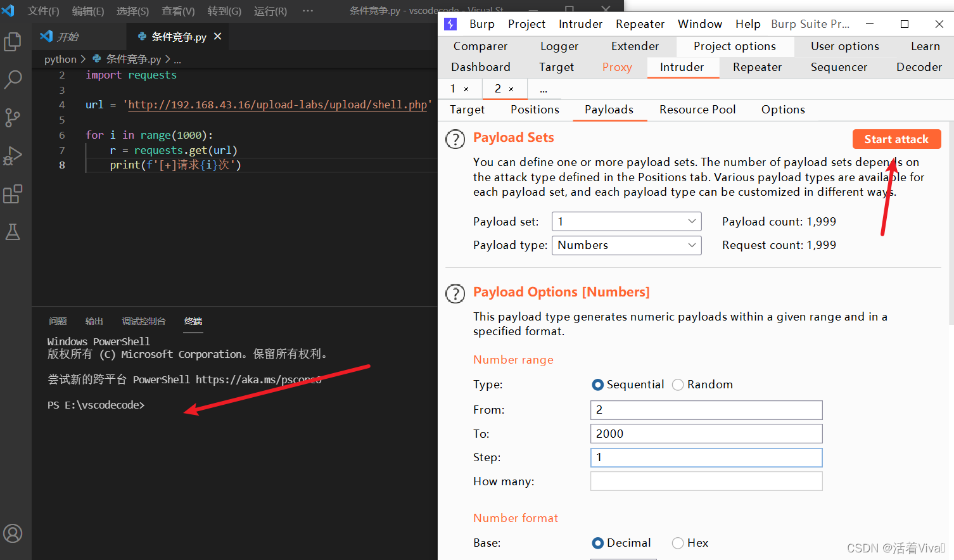Close Intruder attack tab 1
This screenshot has width=954, height=560.
pos(466,89)
